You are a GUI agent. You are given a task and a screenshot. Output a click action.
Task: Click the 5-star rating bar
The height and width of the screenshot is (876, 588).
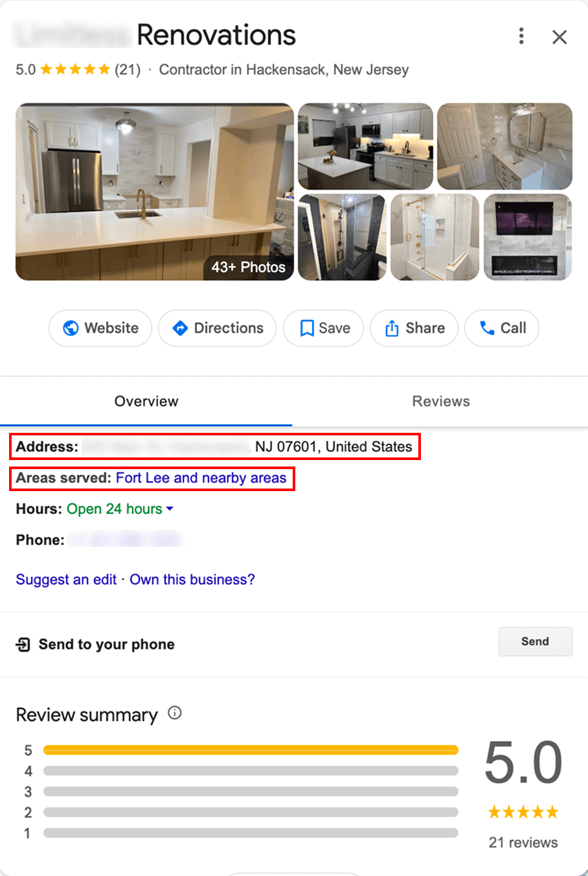(251, 750)
